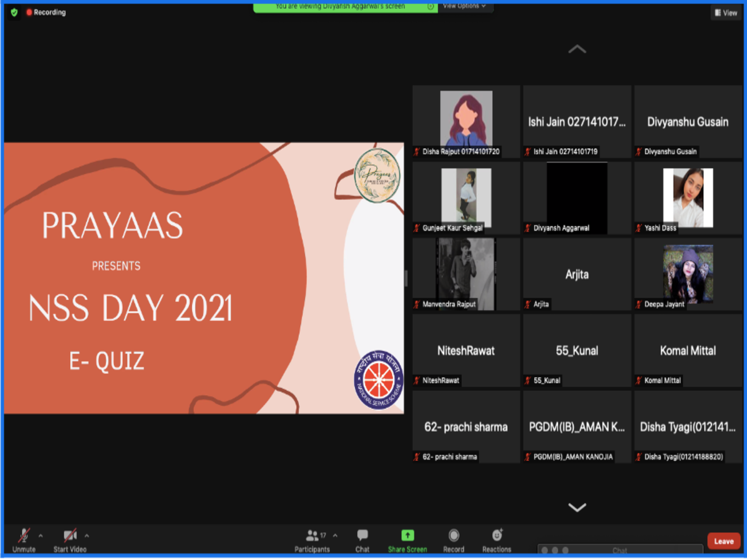This screenshot has width=747, height=560.
Task: Unmute the microphone
Action: tap(24, 535)
